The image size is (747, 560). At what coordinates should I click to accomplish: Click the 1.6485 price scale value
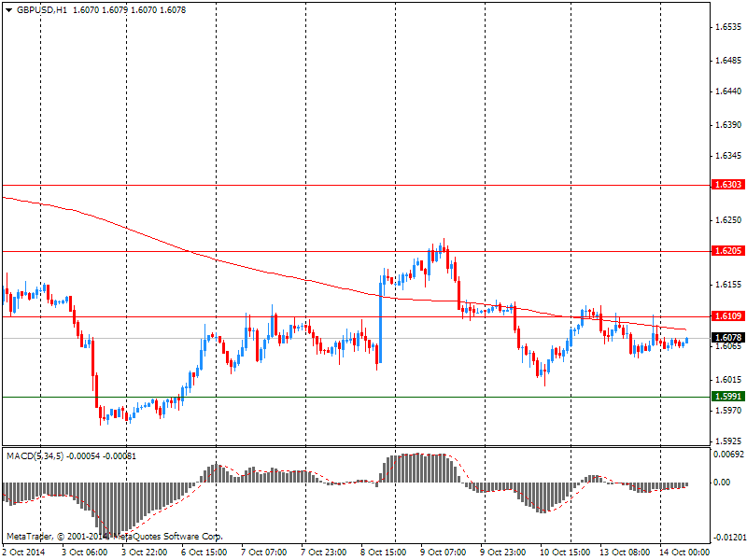tap(728, 61)
